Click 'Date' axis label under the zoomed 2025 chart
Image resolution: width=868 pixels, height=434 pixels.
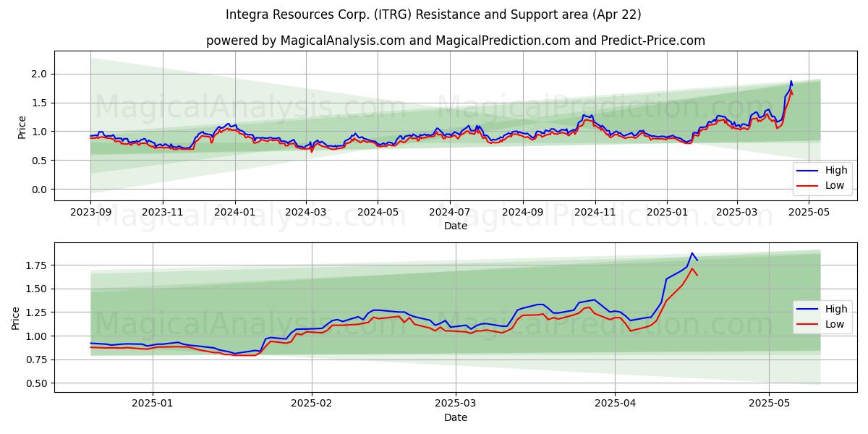[x=456, y=417]
